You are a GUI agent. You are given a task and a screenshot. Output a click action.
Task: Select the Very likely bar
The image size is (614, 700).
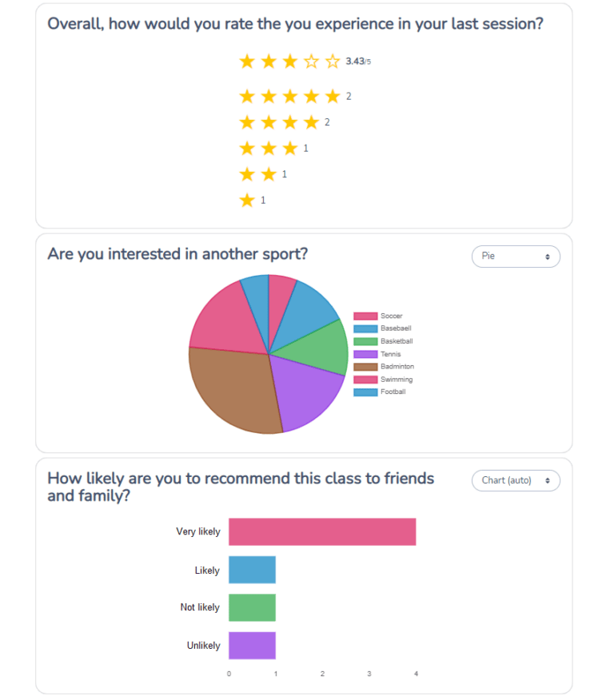click(322, 531)
